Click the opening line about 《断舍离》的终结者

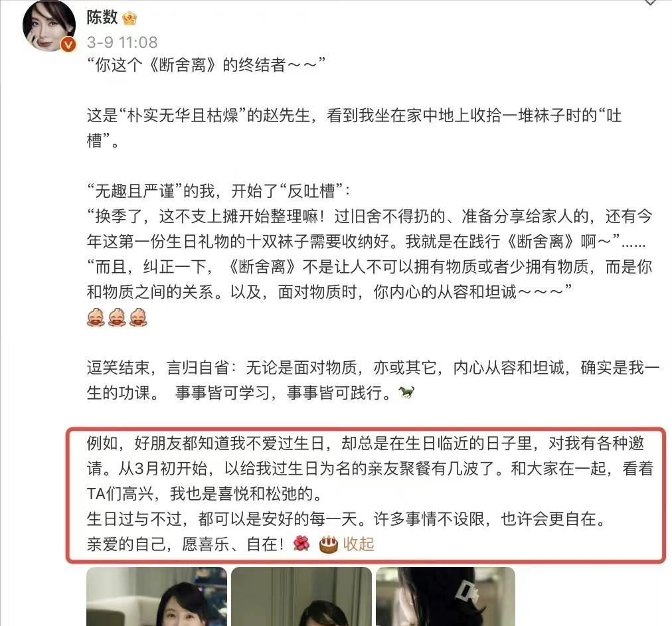tap(206, 65)
